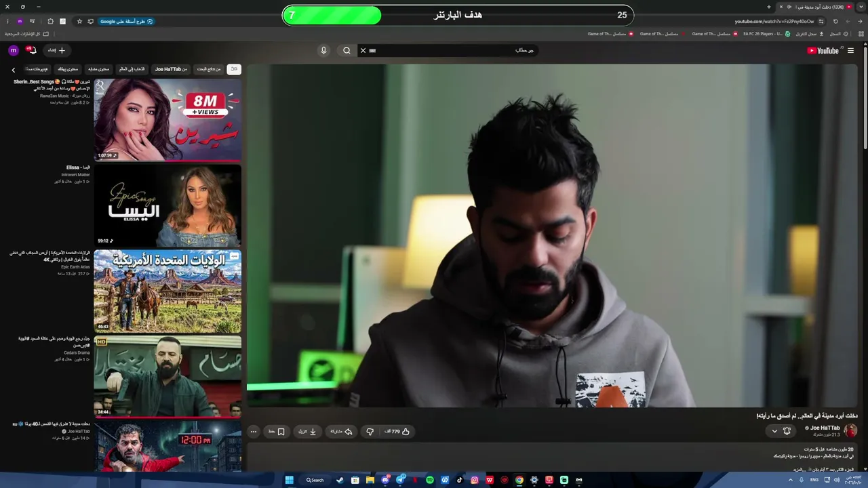Dislike the video with thumbs-down
The height and width of the screenshot is (488, 868).
(370, 431)
